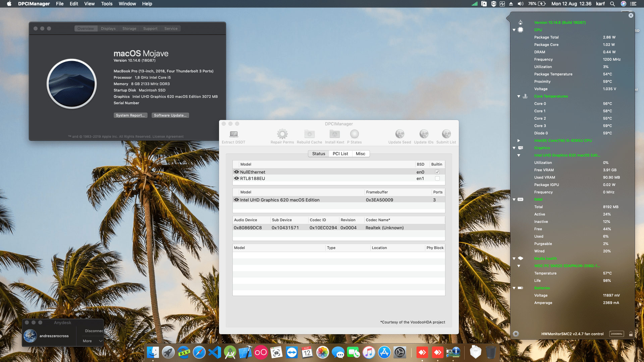Open Launchpad rocket icon in Dock
Image resolution: width=644 pixels, height=362 pixels.
coord(168,352)
